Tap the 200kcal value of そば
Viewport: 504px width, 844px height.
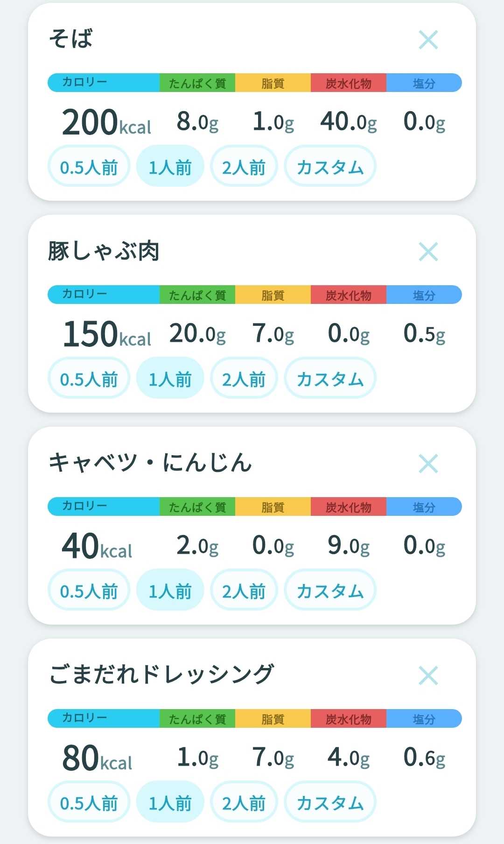[106, 122]
